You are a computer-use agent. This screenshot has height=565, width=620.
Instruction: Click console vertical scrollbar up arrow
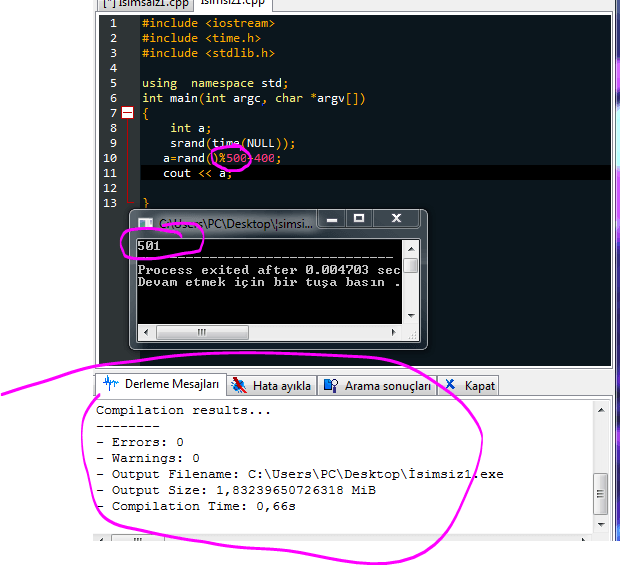[x=411, y=249]
